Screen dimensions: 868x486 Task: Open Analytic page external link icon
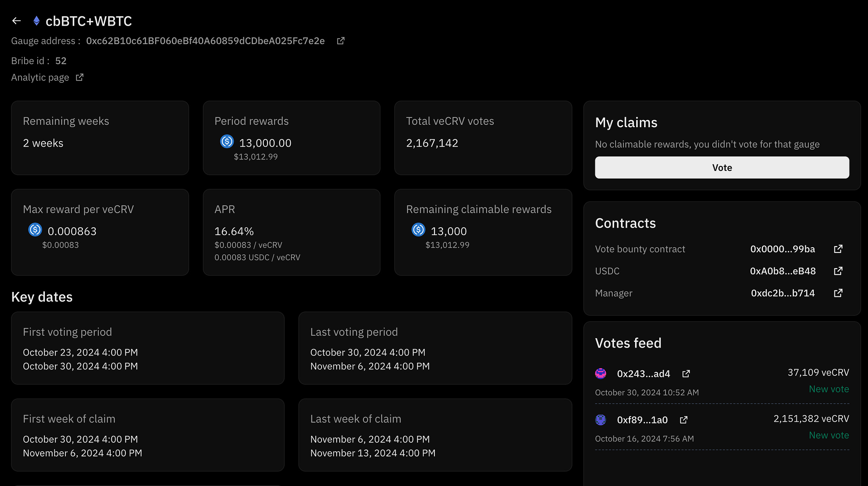coord(80,77)
